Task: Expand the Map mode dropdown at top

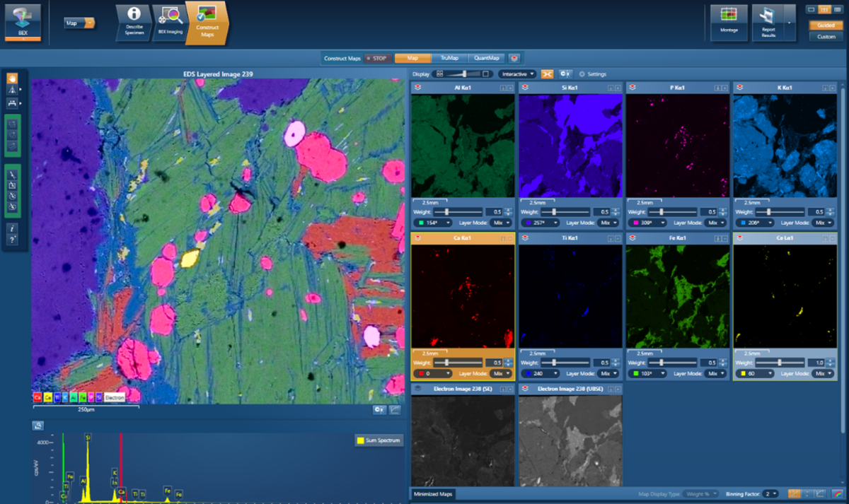Action: point(90,23)
